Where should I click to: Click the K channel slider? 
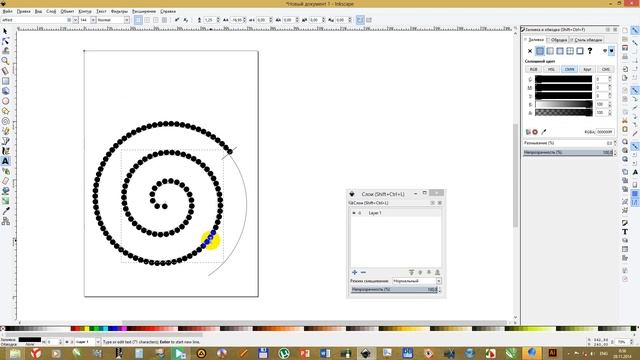click(x=563, y=104)
